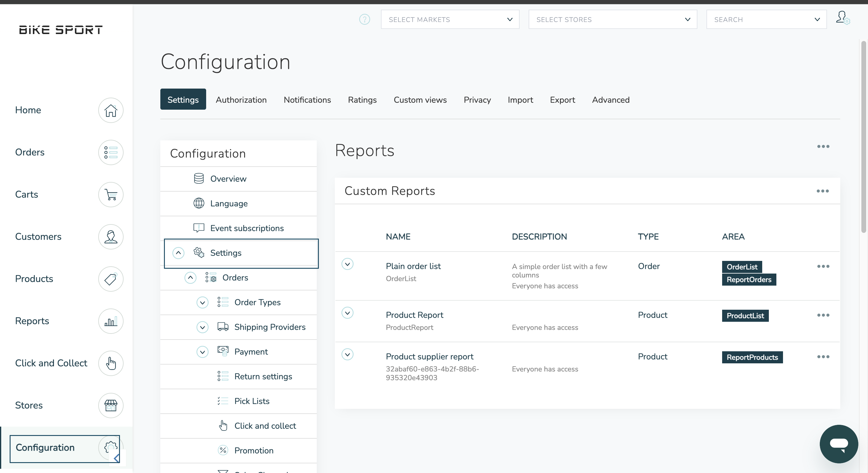Collapse the Settings tree node

click(178, 253)
